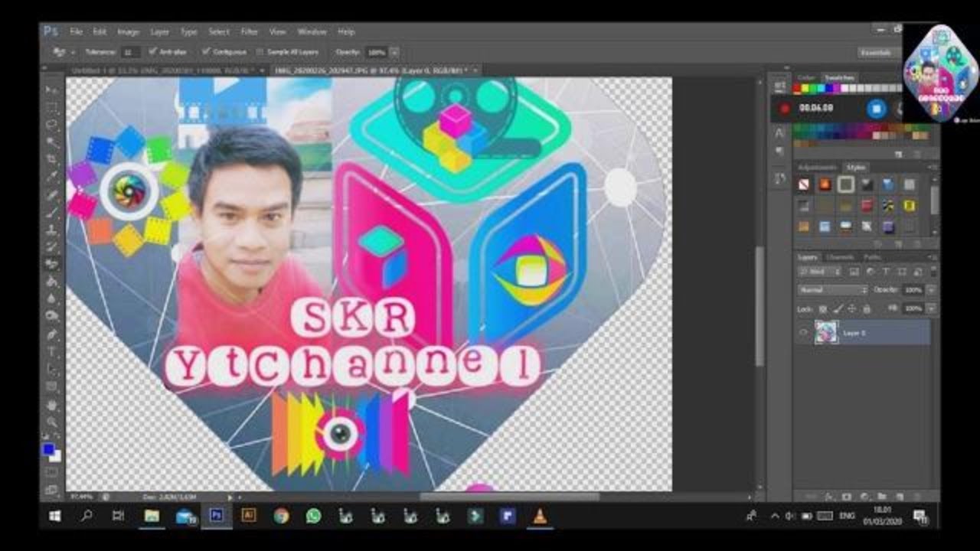Screen dimensions: 980x551
Task: Select the Rectangular Marquee tool
Action: 52,107
